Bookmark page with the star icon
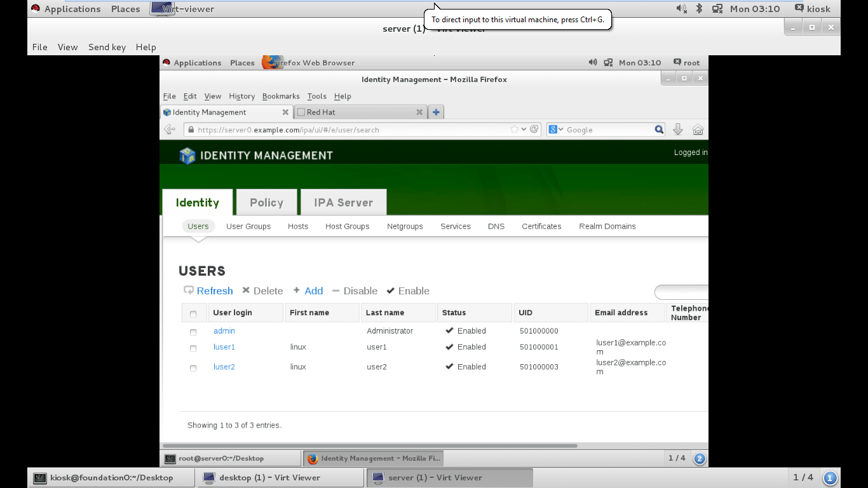 514,130
